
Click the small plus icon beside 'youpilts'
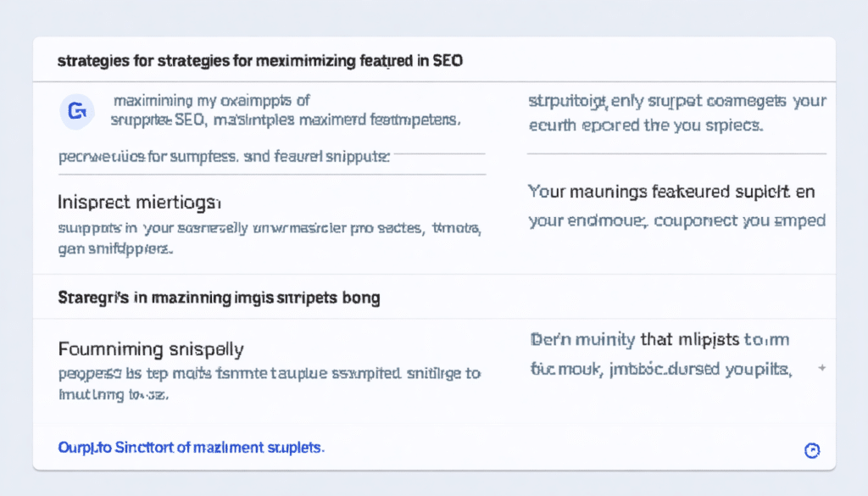coord(822,368)
